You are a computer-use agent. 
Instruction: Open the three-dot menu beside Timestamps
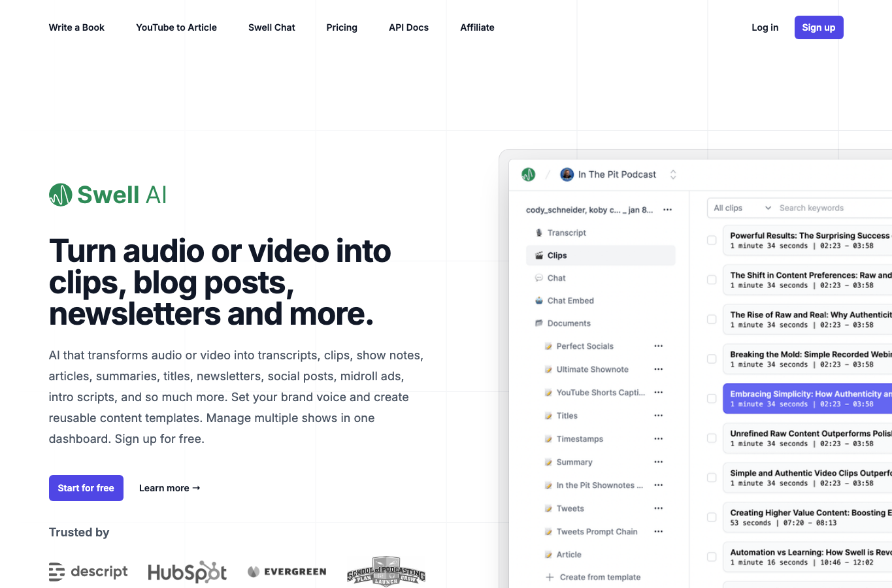coord(659,439)
